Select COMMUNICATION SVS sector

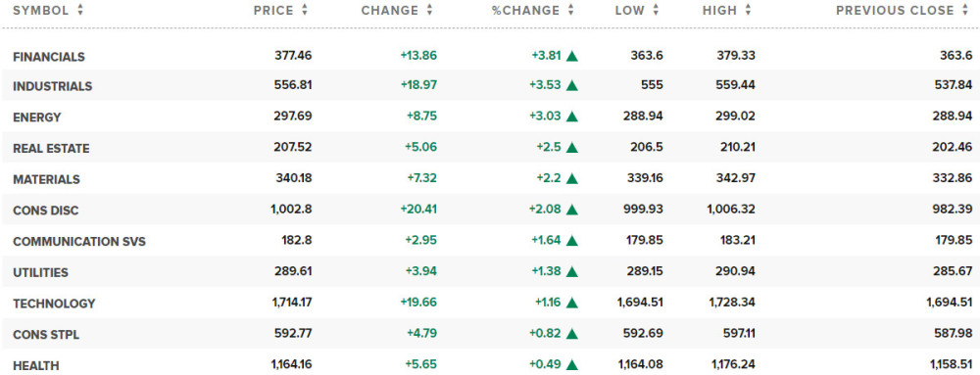point(79,242)
